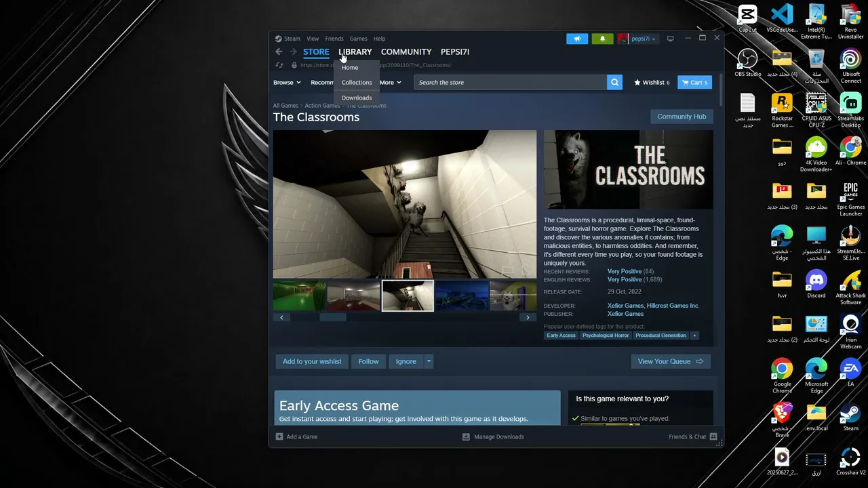Click Add to your wishlist
The width and height of the screenshot is (868, 488).
(312, 361)
